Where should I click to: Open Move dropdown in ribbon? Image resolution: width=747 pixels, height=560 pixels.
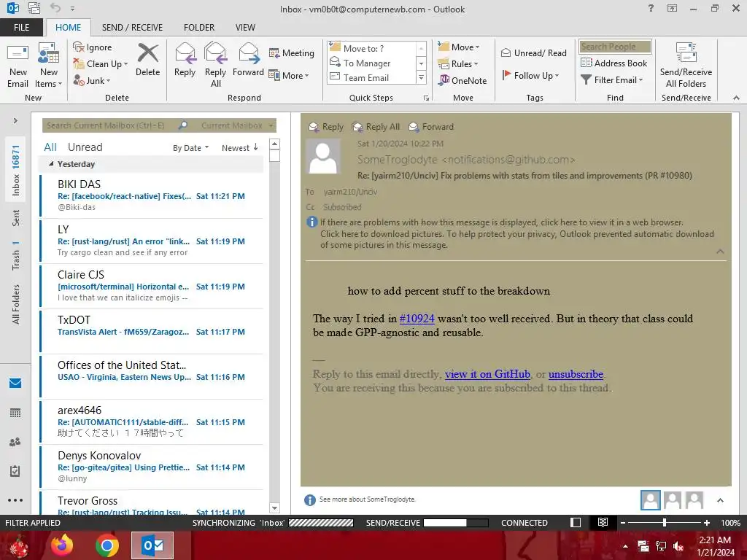click(x=459, y=47)
